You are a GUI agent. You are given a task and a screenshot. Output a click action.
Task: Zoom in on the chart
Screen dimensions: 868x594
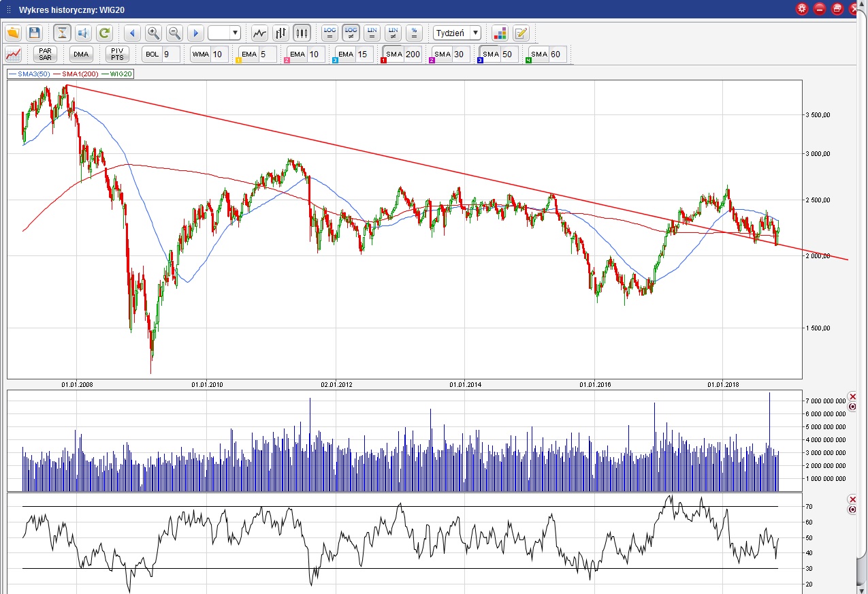[153, 33]
